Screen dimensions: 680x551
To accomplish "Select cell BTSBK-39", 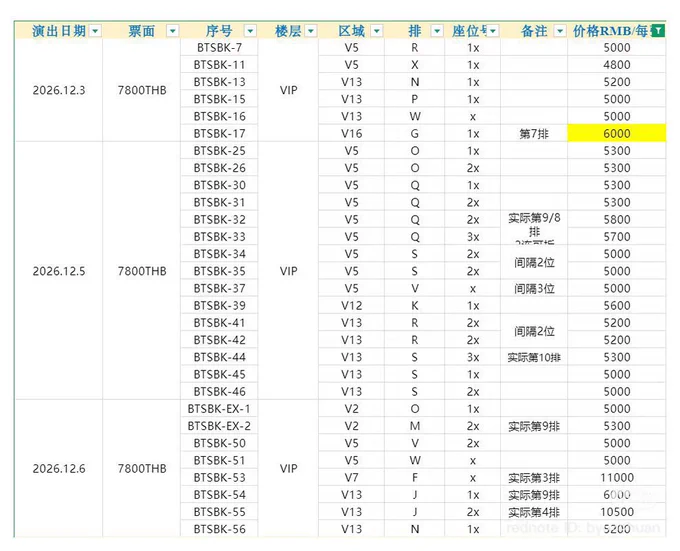I will point(219,306).
